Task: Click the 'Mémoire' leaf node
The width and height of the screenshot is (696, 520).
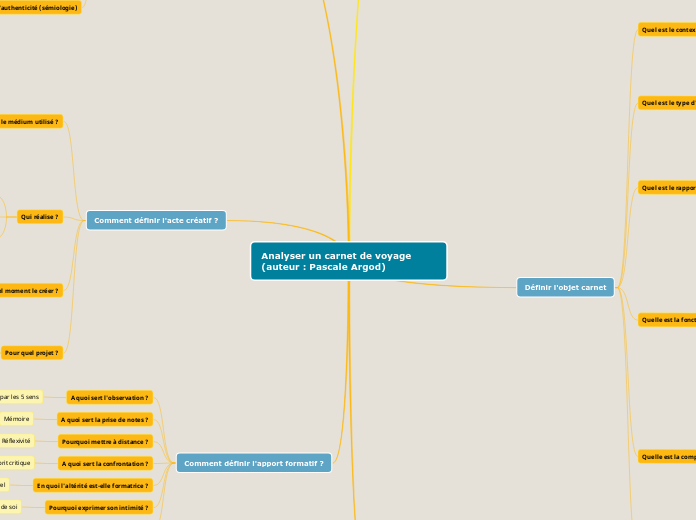Action: [x=16, y=419]
